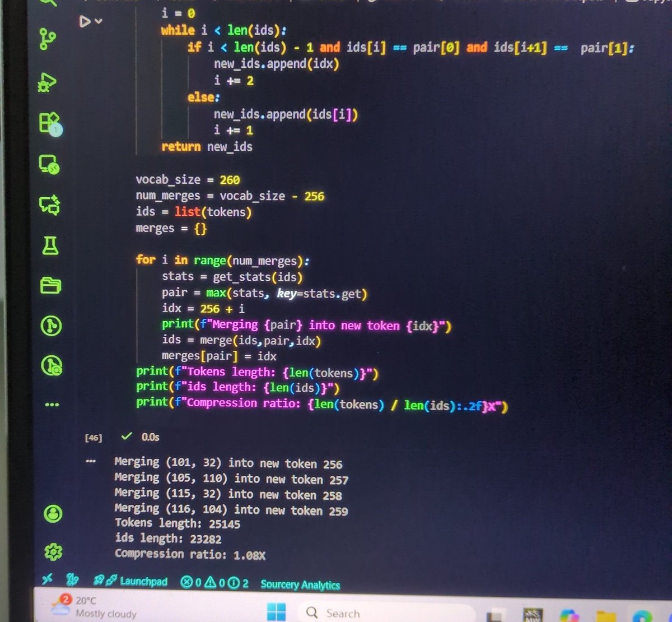Open the errors count in status bar
Viewport: 672px width, 622px height.
point(191,582)
